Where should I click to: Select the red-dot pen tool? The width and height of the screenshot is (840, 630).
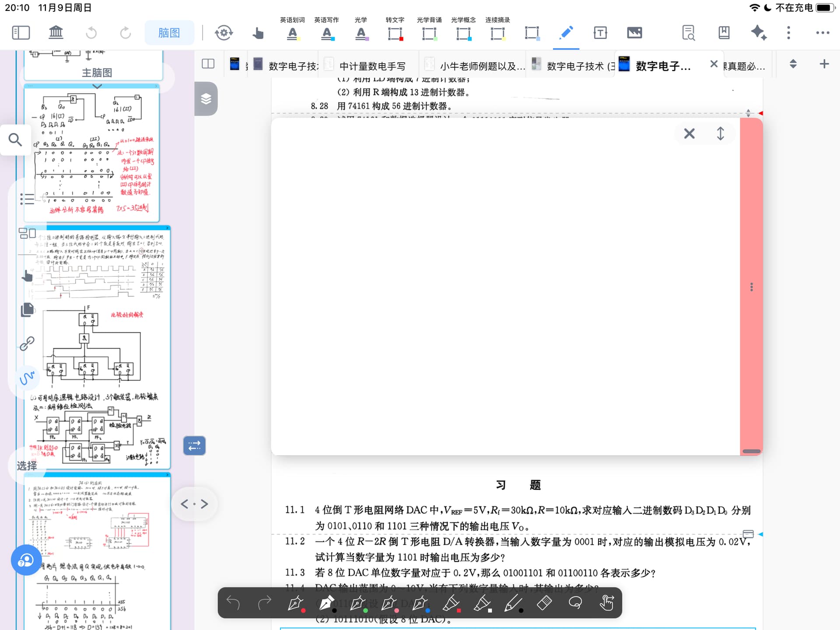pyautogui.click(x=296, y=603)
